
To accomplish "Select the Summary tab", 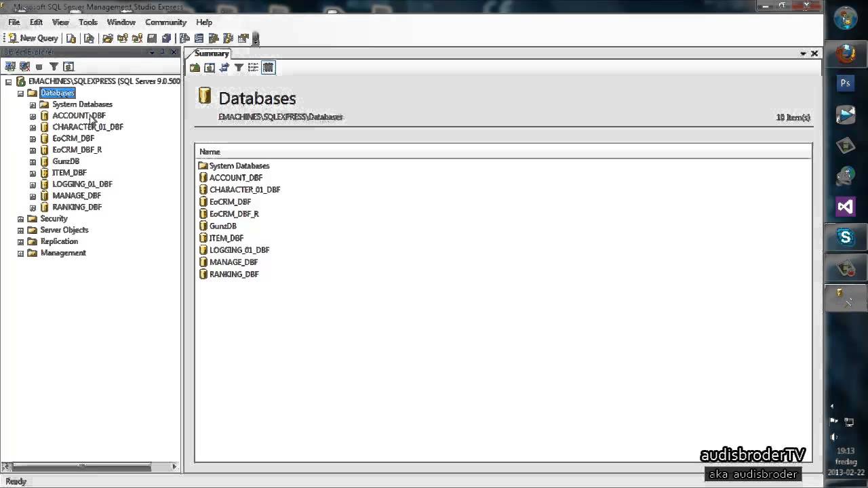I will coord(212,54).
